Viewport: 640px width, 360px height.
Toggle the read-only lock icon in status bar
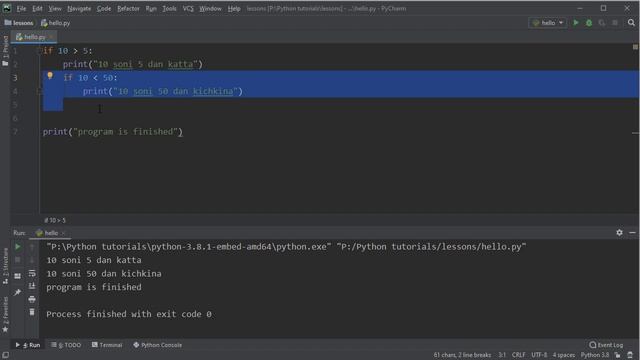click(x=618, y=355)
